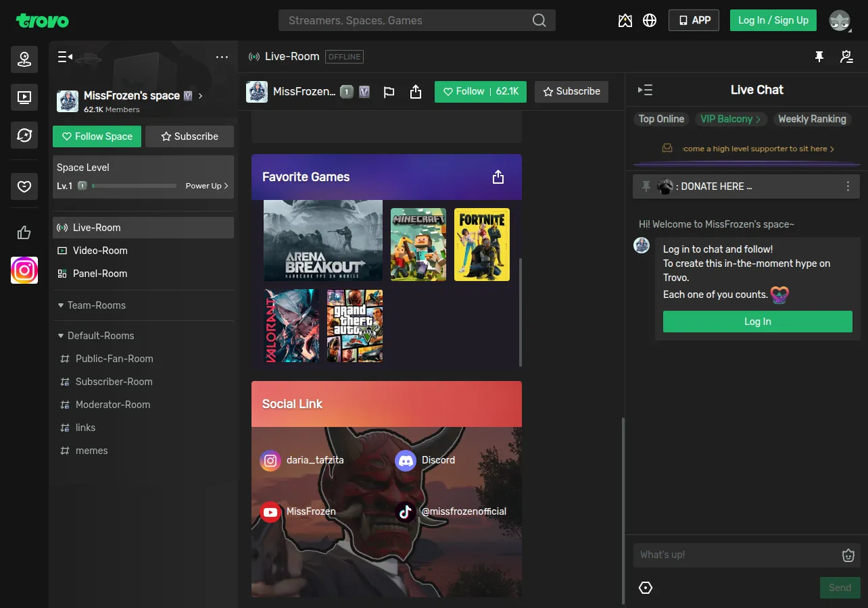Screen dimensions: 868x608
Task: Open the Moderator-Room channel
Action: pyautogui.click(x=143, y=405)
